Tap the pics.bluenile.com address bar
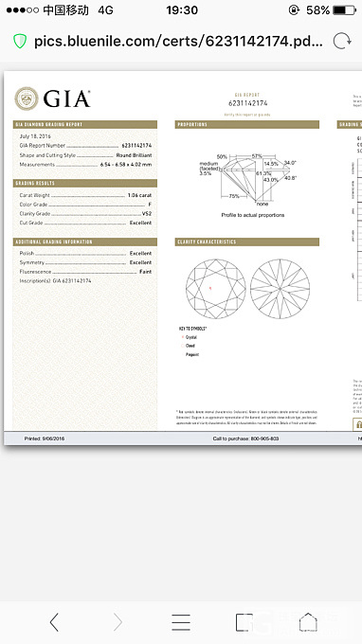362x644 pixels. [x=178, y=42]
